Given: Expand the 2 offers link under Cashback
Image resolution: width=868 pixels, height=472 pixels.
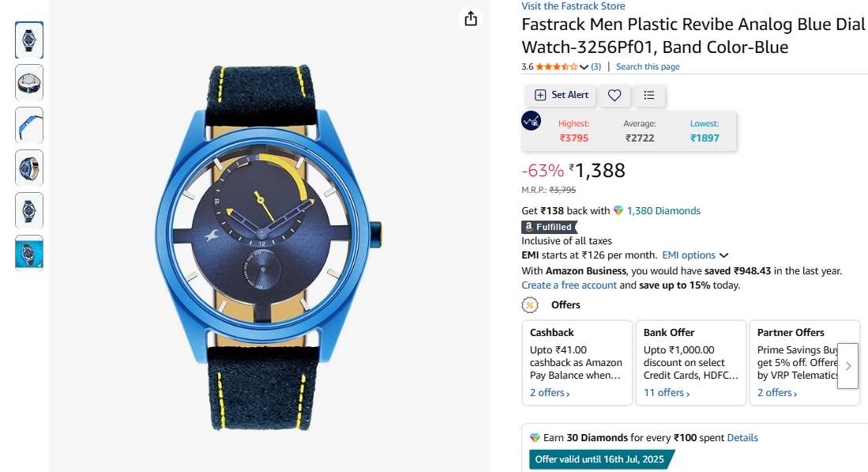Looking at the screenshot, I should (x=550, y=393).
